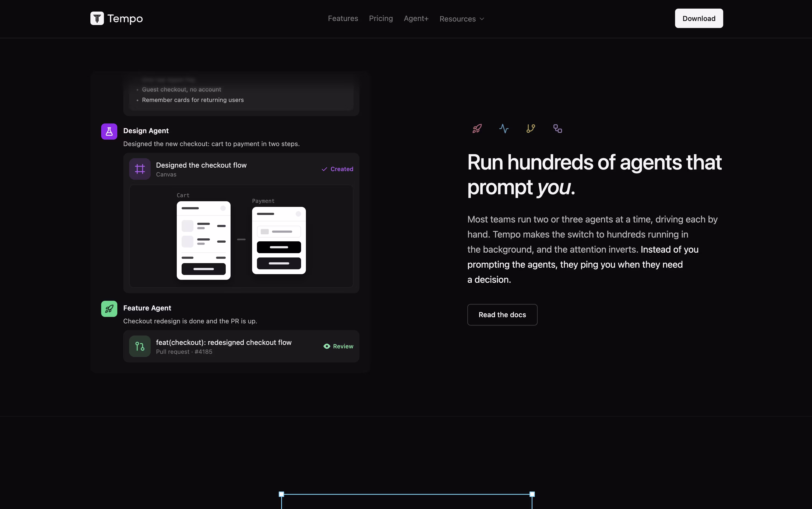
Task: Click the Review eye status
Action: click(338, 346)
